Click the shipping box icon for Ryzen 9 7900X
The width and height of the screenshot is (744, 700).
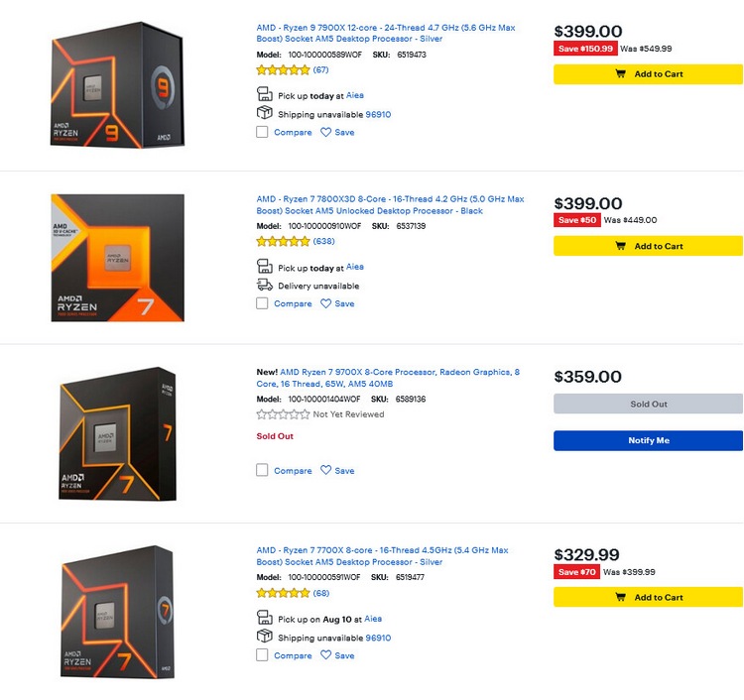tap(264, 114)
